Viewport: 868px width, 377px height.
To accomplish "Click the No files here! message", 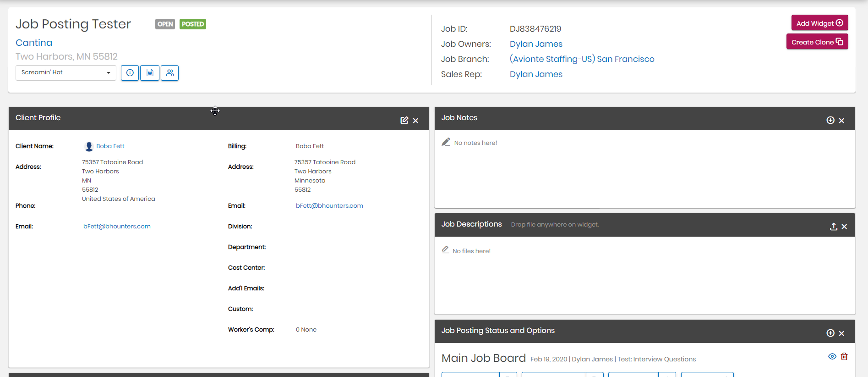I will (x=471, y=251).
